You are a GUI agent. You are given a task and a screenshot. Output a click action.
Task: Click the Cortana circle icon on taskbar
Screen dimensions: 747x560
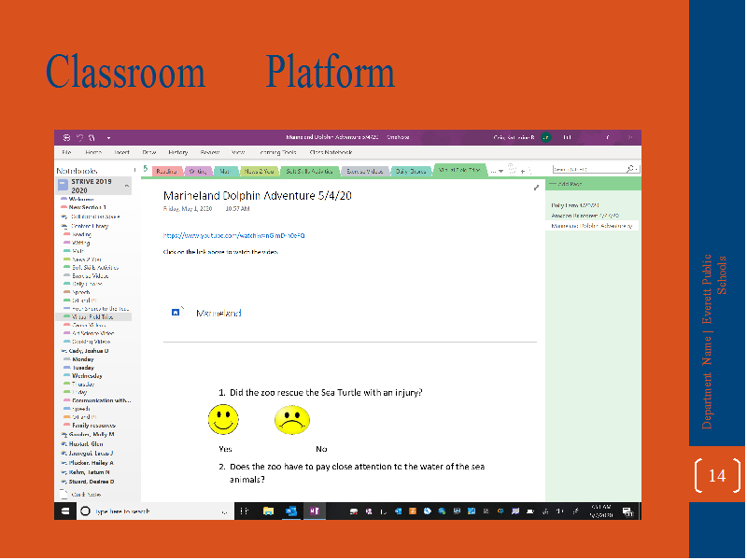(x=85, y=511)
